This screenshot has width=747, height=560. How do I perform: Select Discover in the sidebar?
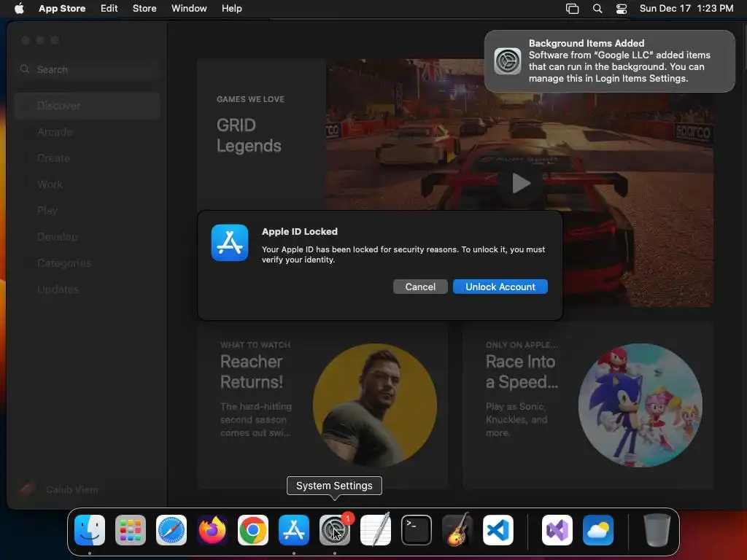click(88, 106)
